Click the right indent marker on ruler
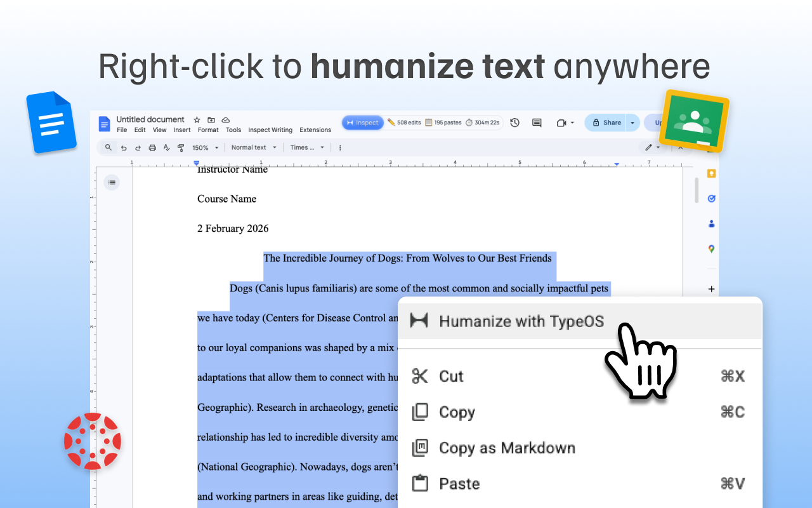Image resolution: width=812 pixels, height=508 pixels. tap(617, 164)
